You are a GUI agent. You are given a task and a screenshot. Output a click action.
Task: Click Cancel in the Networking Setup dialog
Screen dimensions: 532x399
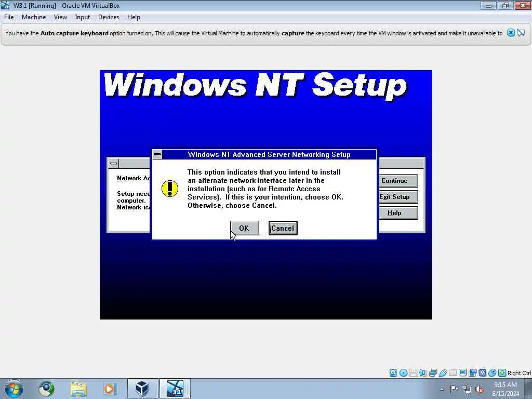pyautogui.click(x=283, y=228)
